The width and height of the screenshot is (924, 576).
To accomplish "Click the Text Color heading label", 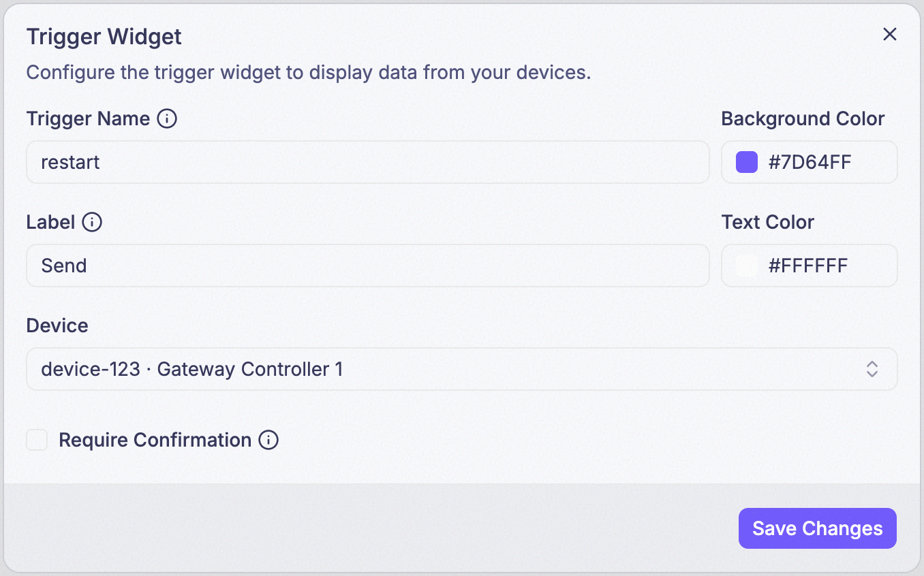I will 768,223.
